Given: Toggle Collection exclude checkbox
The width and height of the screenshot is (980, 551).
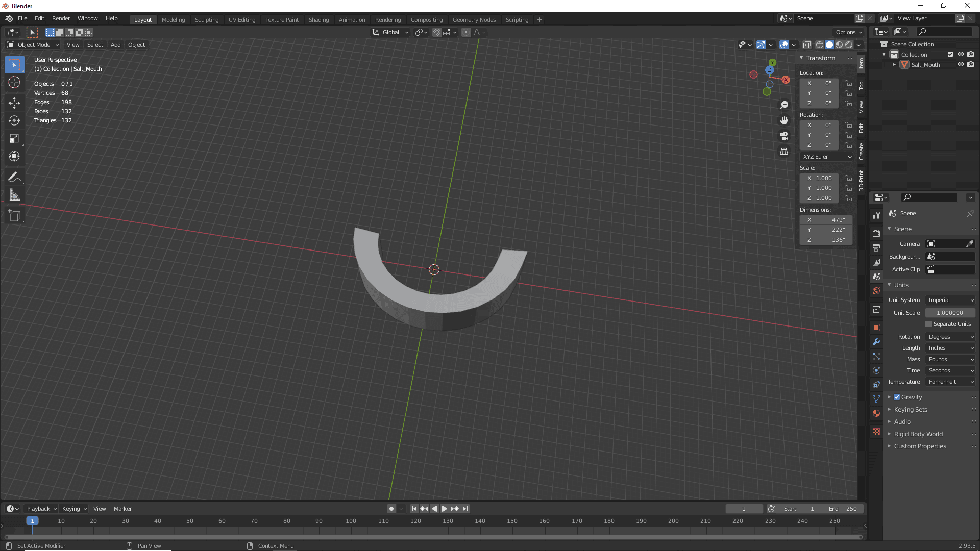Looking at the screenshot, I should (x=950, y=54).
